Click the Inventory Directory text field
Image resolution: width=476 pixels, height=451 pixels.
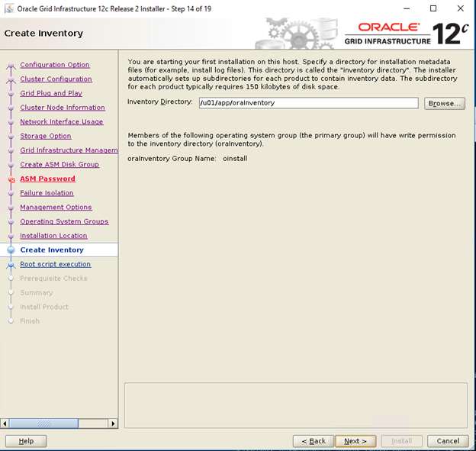pos(309,103)
